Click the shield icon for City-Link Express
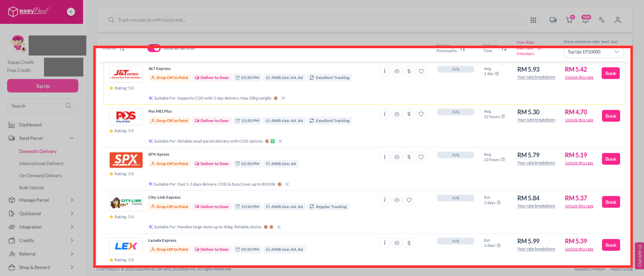 click(409, 200)
